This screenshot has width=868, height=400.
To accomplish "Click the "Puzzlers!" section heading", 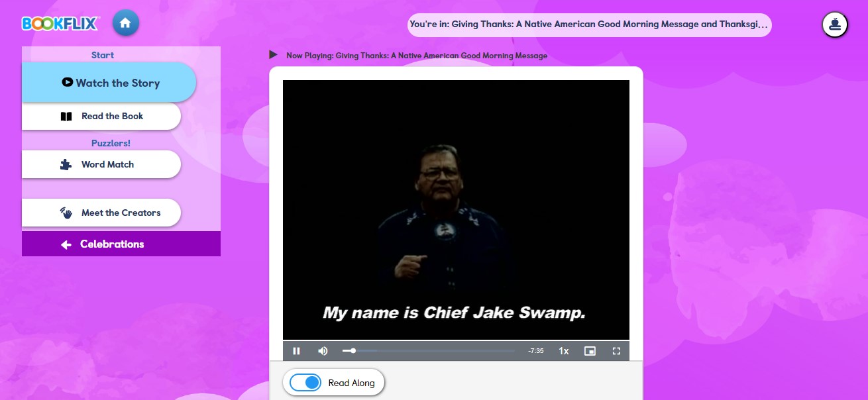I will pyautogui.click(x=111, y=143).
